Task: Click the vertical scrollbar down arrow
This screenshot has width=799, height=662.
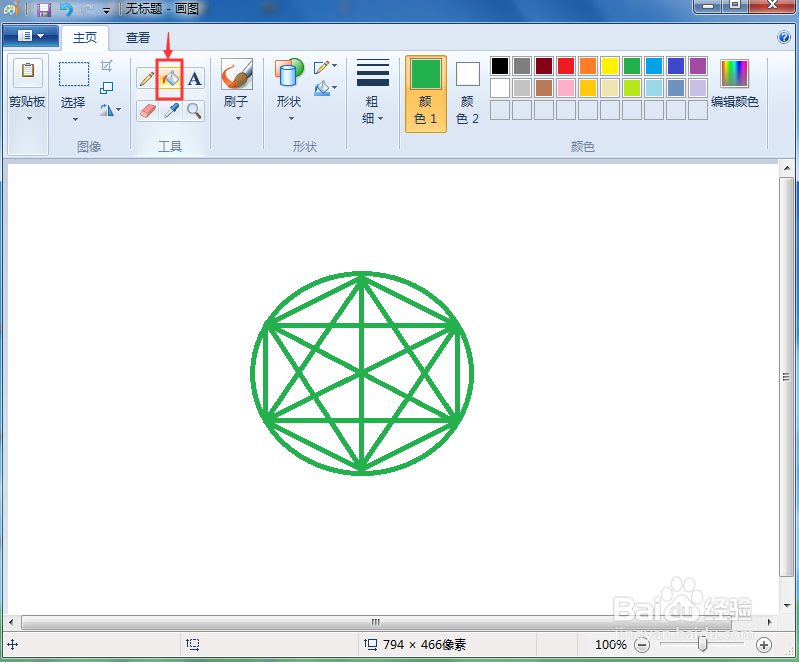Action: (x=787, y=605)
